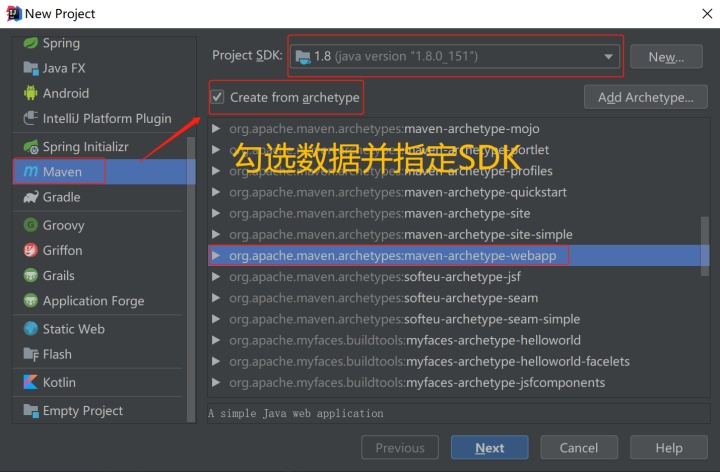Open Help for New Project
Viewport: 720px width, 472px height.
point(669,448)
